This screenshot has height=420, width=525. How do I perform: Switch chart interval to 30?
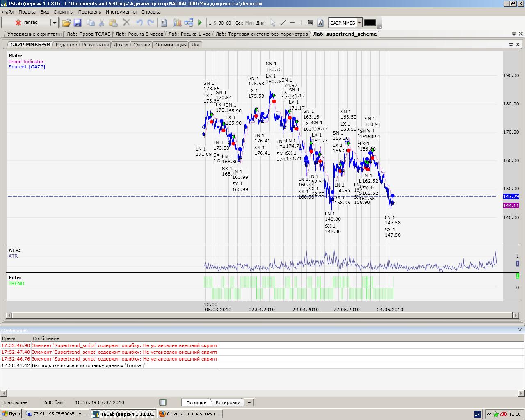pos(221,23)
